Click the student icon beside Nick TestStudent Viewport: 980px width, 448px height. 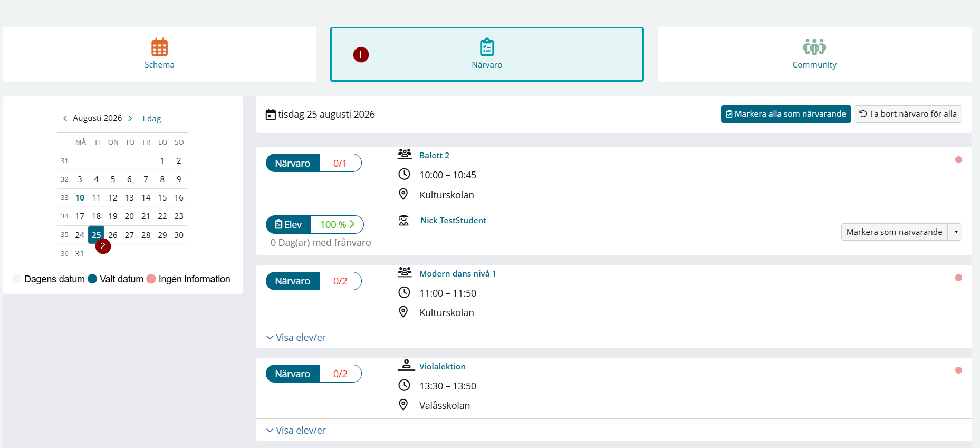(x=404, y=221)
